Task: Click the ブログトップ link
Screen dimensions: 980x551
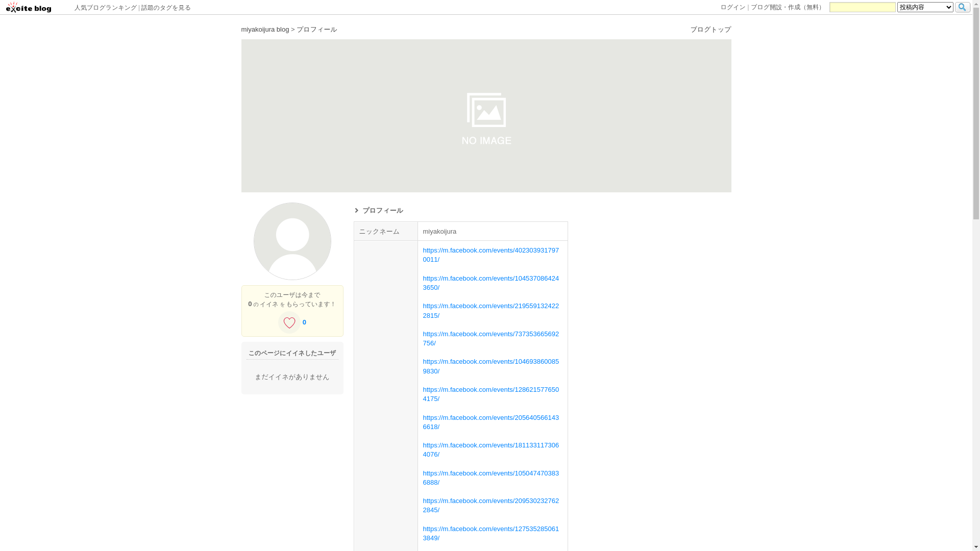Action: 710,30
